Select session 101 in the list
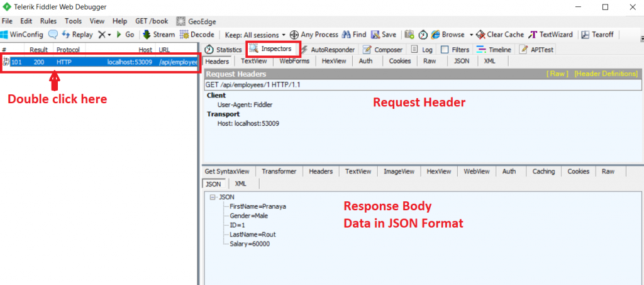The height and width of the screenshot is (285, 644). pos(100,62)
